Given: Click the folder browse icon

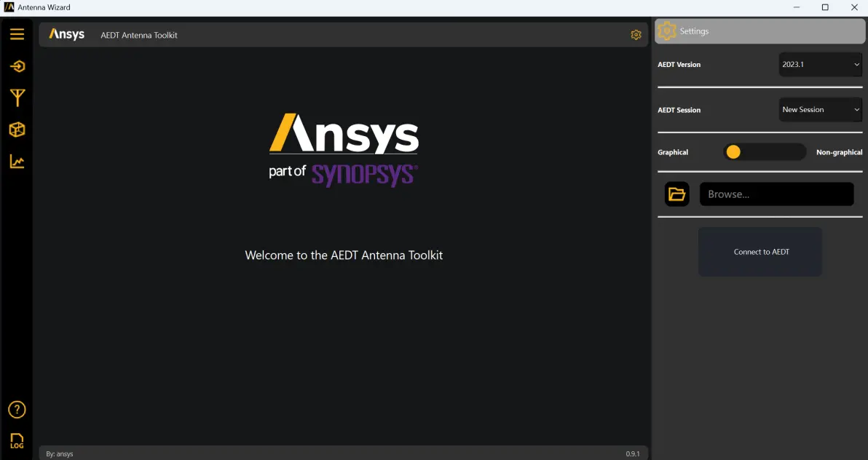Looking at the screenshot, I should coord(677,194).
